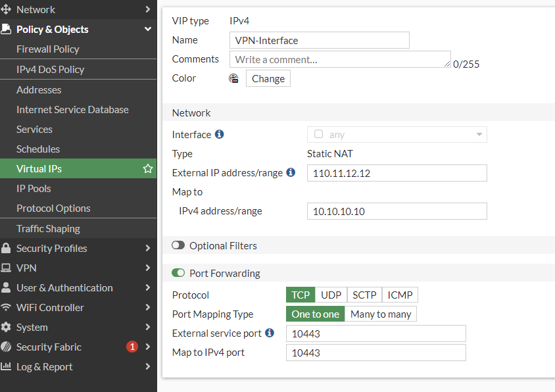Enable the Optional Filters toggle
This screenshot has width=555, height=392.
(178, 245)
